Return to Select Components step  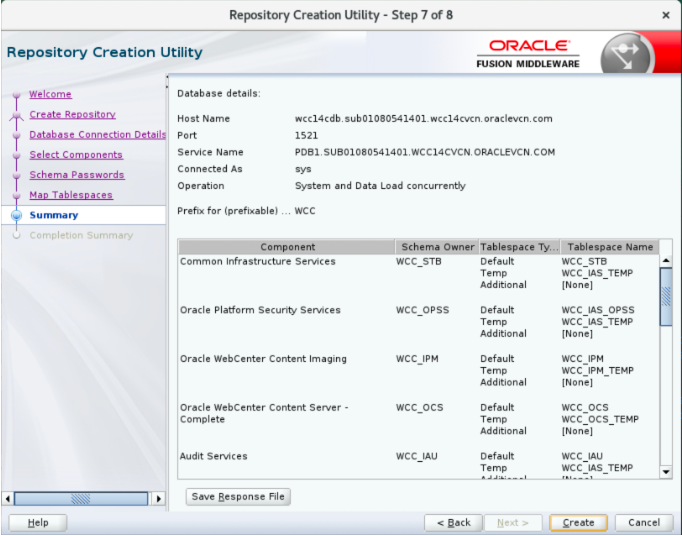[x=76, y=154]
